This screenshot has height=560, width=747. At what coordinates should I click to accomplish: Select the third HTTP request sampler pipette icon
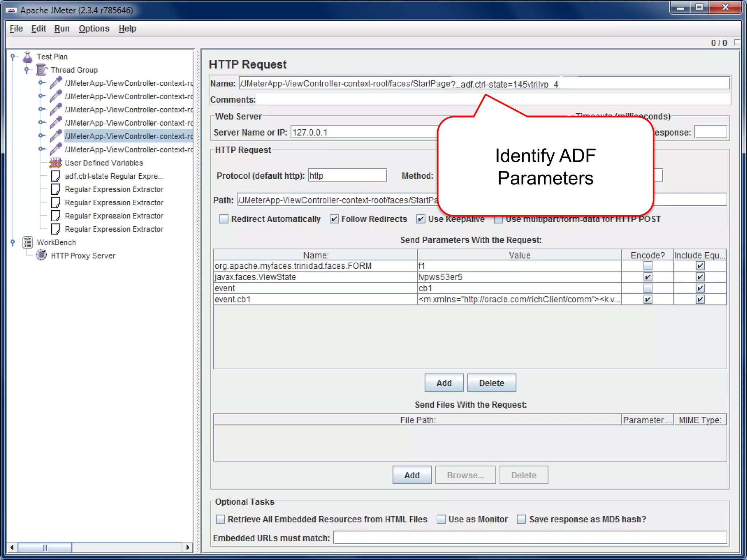[x=55, y=110]
